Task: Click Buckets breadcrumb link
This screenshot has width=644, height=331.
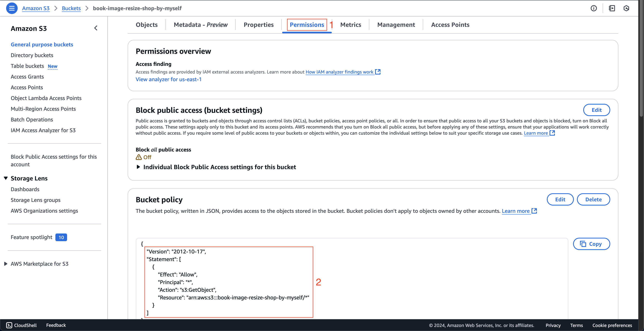Action: (71, 8)
